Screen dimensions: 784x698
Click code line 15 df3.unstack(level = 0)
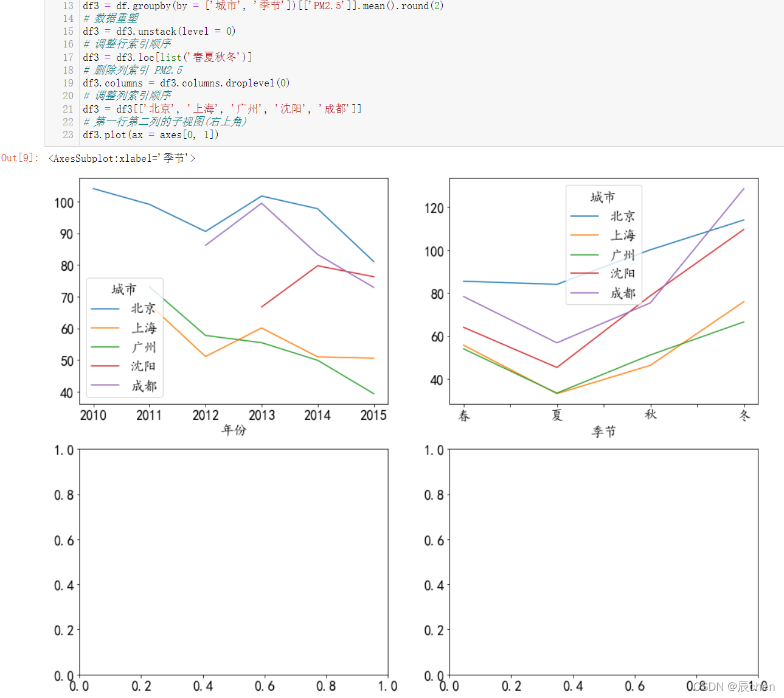coord(159,31)
